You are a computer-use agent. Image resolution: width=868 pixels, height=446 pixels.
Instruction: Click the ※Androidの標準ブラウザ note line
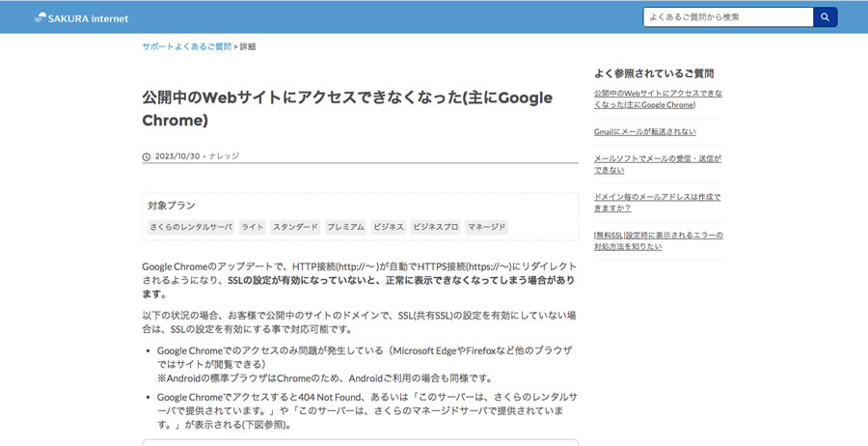point(324,378)
